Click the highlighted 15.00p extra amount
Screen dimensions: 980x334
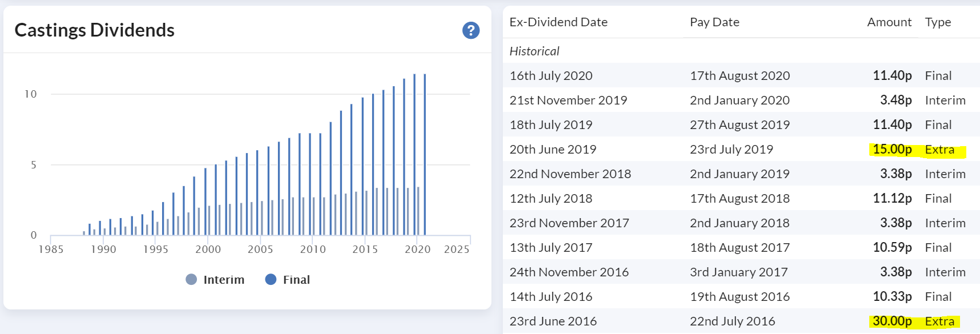(x=892, y=150)
